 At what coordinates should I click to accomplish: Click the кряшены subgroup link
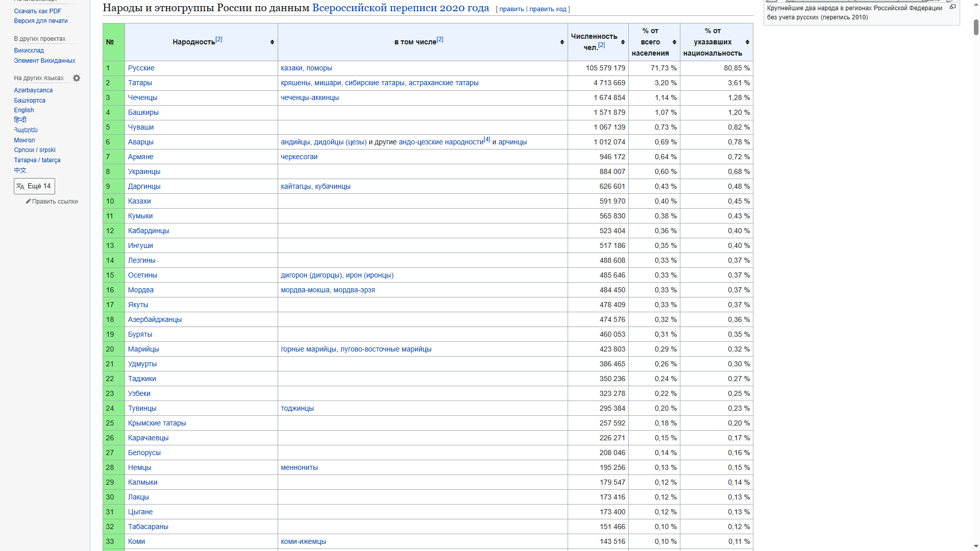295,83
